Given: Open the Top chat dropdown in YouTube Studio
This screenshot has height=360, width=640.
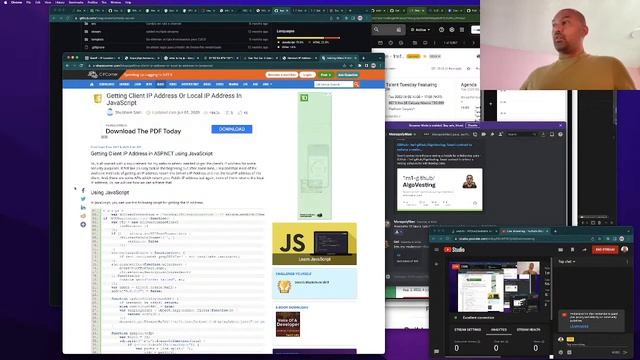Looking at the screenshot, I should pos(567,261).
